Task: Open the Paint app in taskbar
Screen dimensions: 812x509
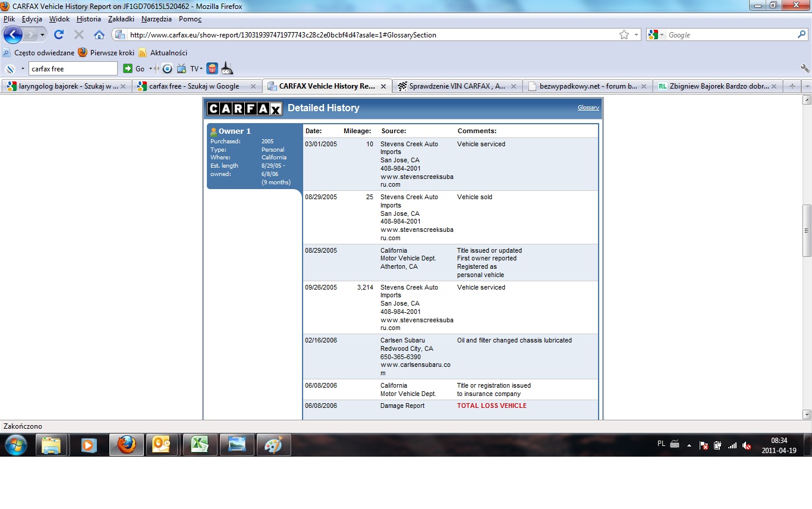Action: [x=274, y=445]
